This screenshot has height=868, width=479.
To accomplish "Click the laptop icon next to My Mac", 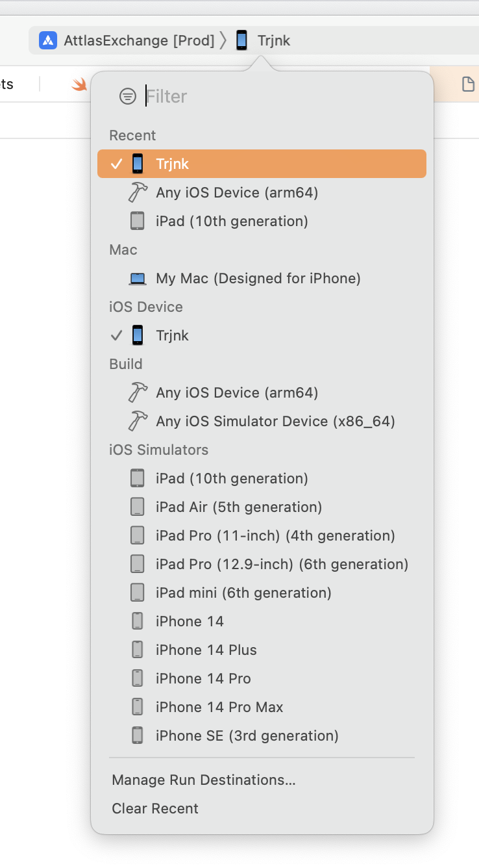I will point(138,279).
